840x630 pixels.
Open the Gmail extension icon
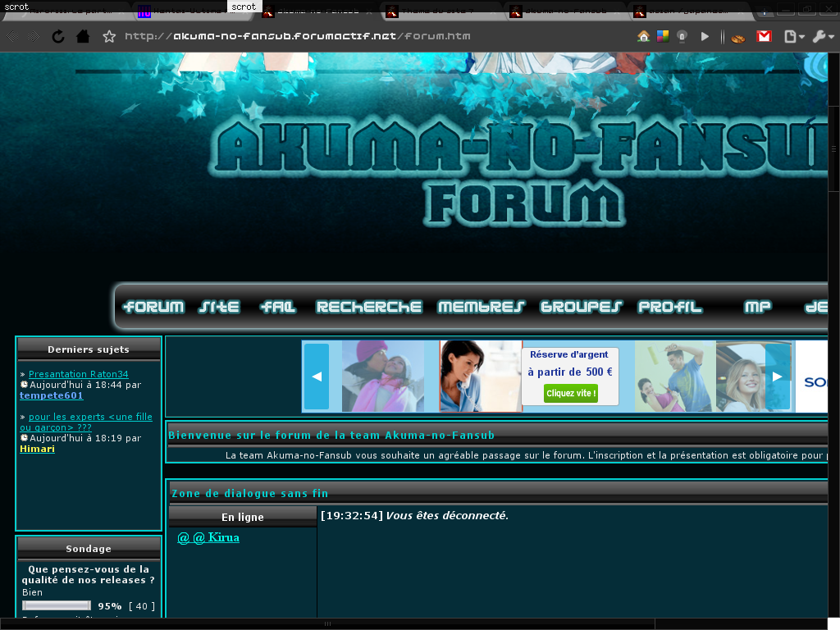coord(764,36)
